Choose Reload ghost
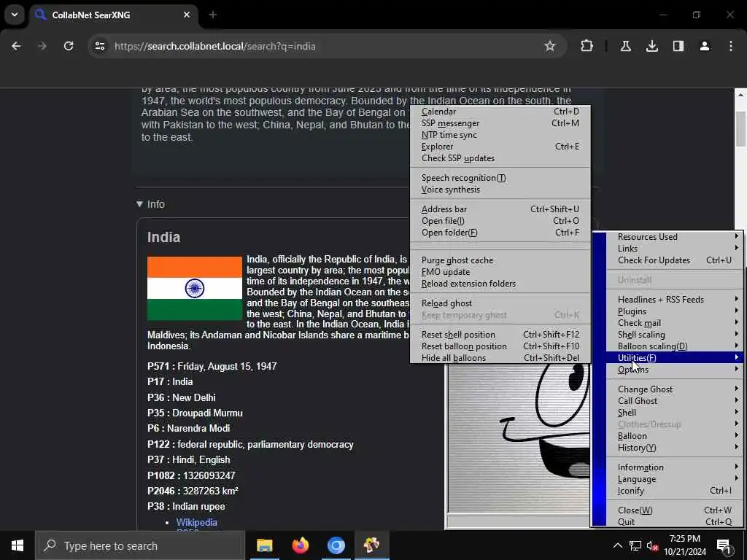Screen dimensions: 747x560 click(500, 303)
